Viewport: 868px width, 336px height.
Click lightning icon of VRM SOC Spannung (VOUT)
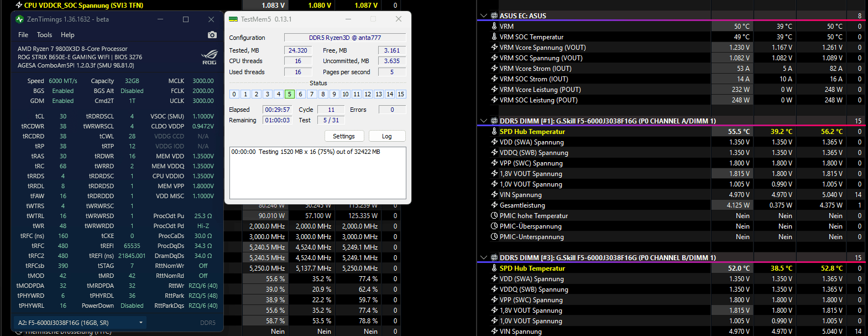click(494, 58)
